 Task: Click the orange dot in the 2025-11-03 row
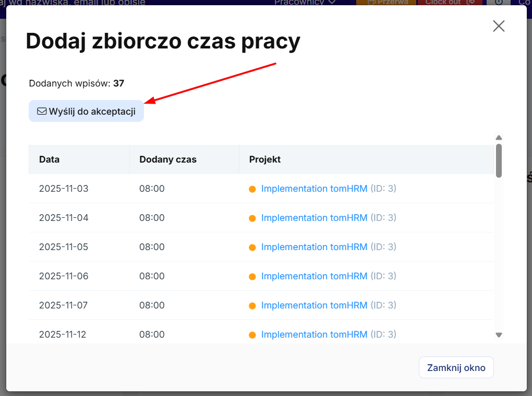(x=252, y=189)
